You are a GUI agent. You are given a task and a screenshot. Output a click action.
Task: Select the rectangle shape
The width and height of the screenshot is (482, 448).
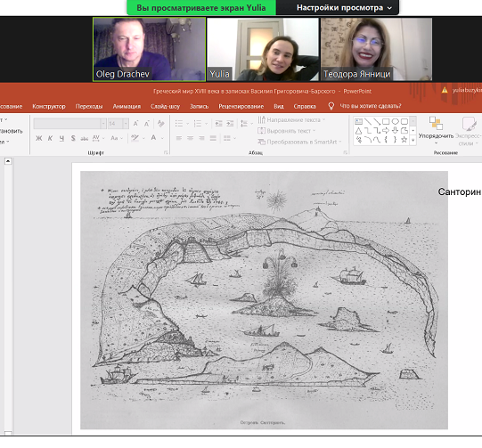[386, 121]
